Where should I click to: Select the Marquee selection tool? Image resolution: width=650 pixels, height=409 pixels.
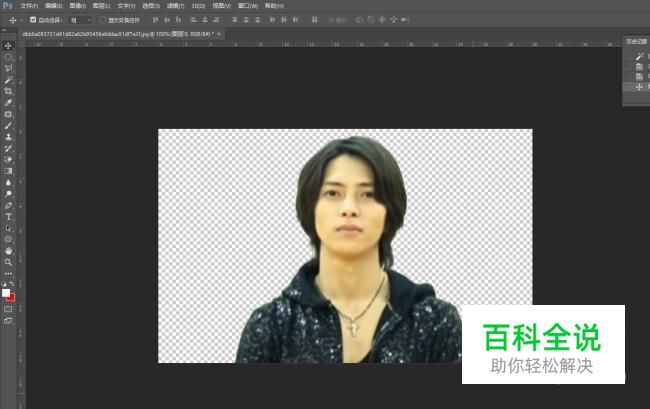point(8,57)
